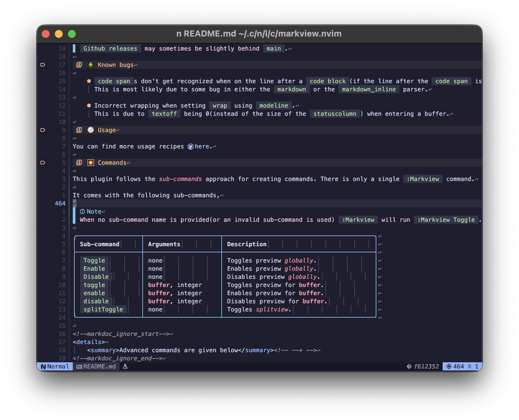Click heading level icon before Known bugs
The image size is (519, 420).
click(79, 65)
